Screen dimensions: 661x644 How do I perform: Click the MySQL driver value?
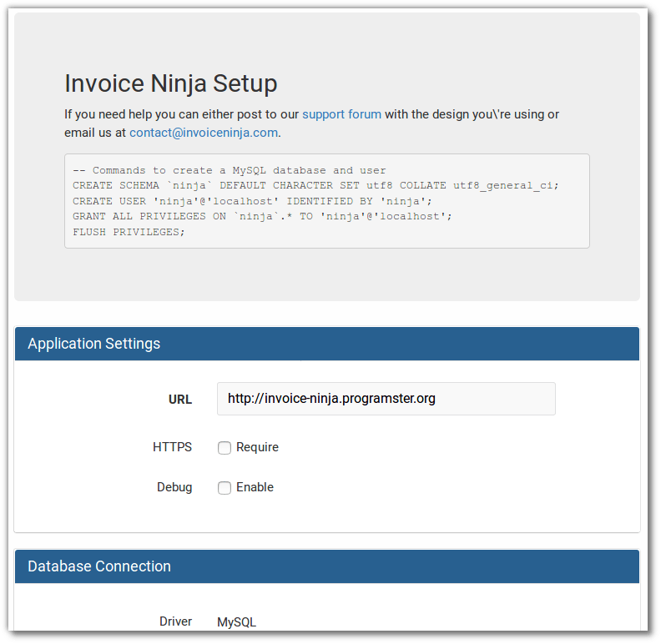tap(236, 622)
